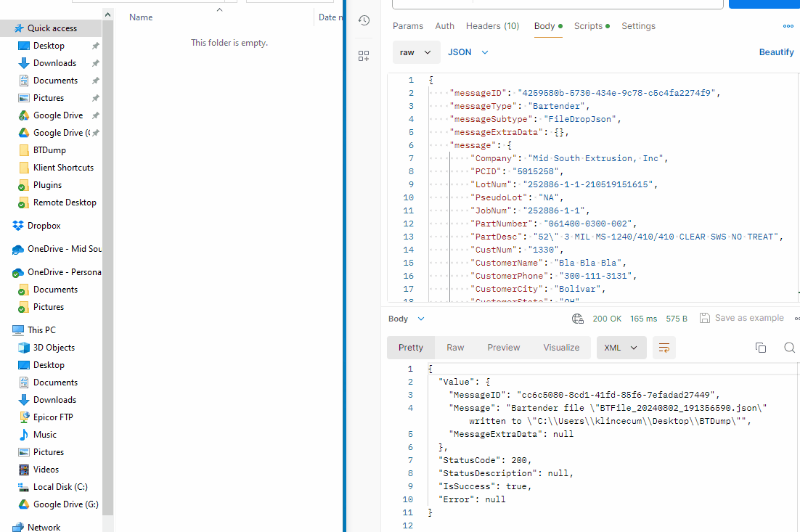Click the collections grid-plus icon in Postman sidebar
The height and width of the screenshot is (532, 800).
point(364,56)
